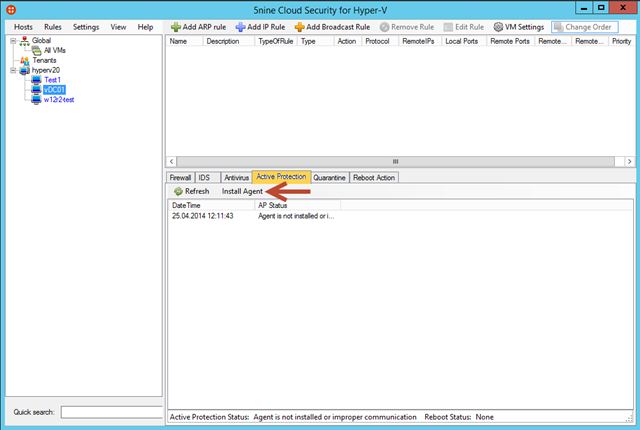Sort by the RemoteIPs column header
Viewport: 640px width, 430px height.
pos(420,41)
